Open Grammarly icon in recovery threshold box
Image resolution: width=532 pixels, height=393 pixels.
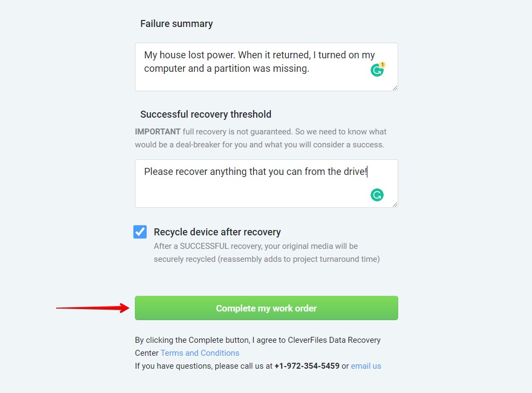tap(377, 195)
